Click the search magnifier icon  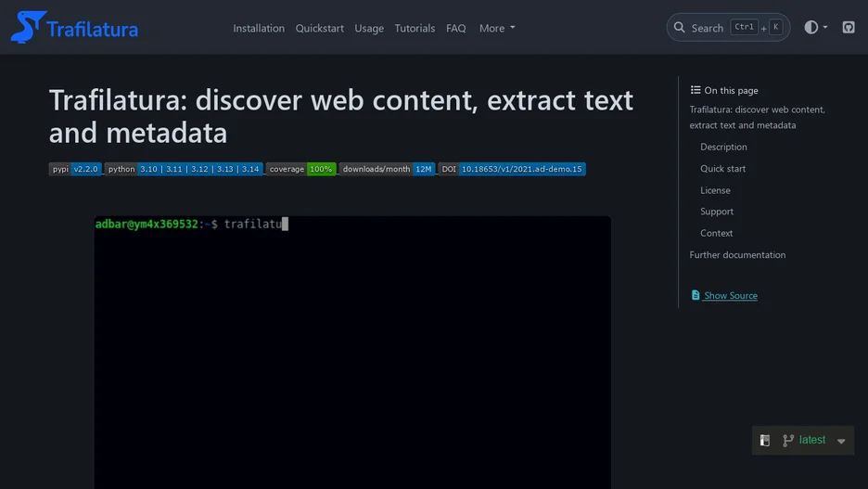point(679,27)
